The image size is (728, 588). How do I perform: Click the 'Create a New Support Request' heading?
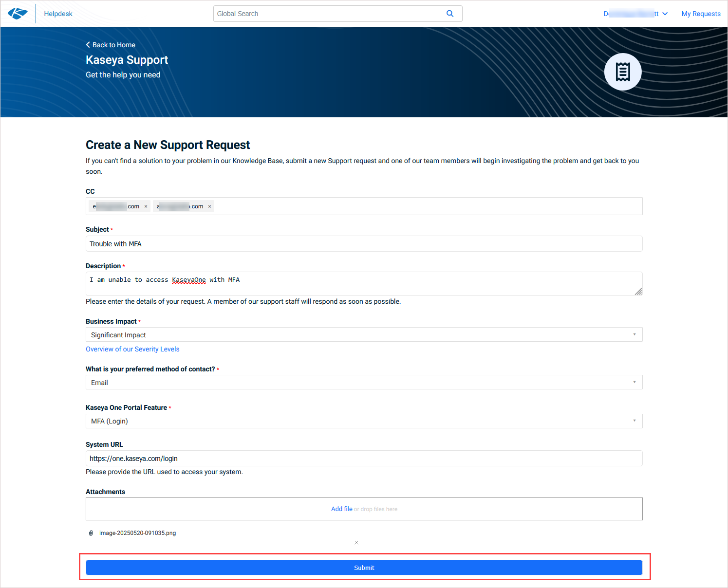point(168,145)
